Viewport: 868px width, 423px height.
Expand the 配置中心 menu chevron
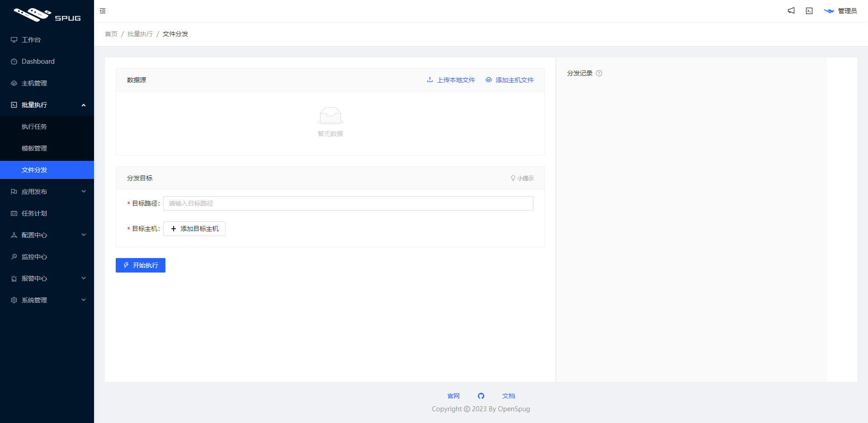(84, 235)
